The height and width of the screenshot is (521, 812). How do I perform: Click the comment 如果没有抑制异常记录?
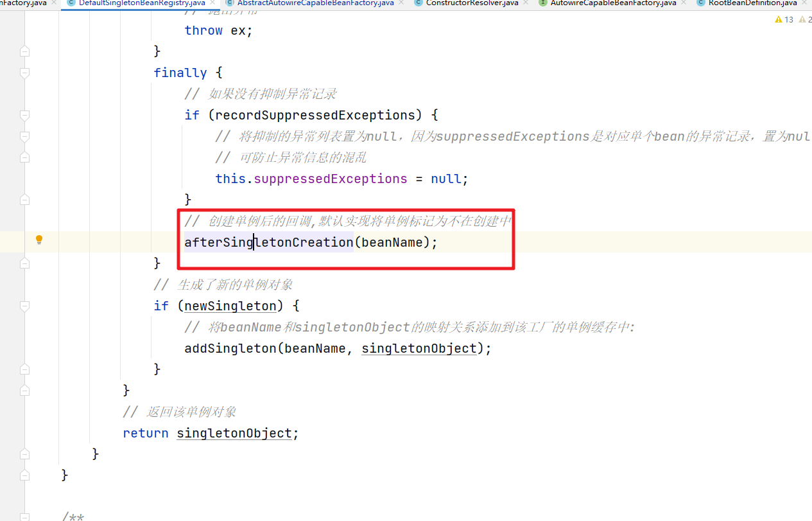click(261, 94)
